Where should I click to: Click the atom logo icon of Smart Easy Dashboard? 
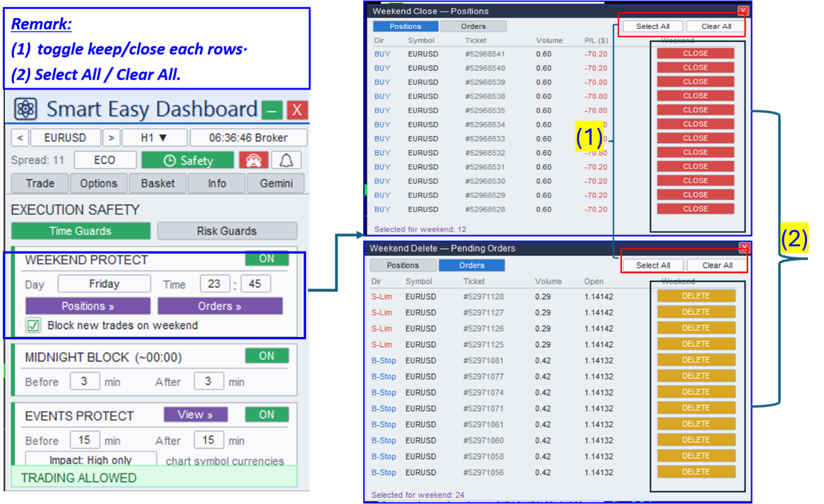point(25,109)
